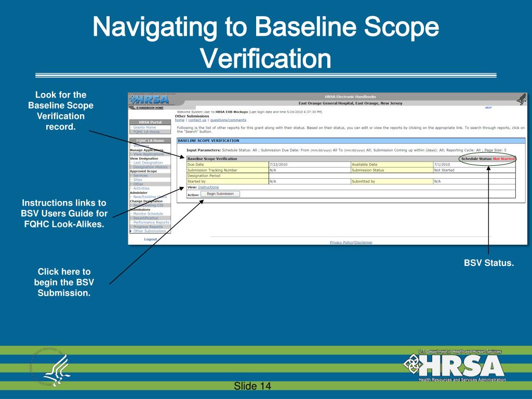Open the E-Handbook Home link under the logo
Screen dimensions: 532x399
(x=150, y=108)
